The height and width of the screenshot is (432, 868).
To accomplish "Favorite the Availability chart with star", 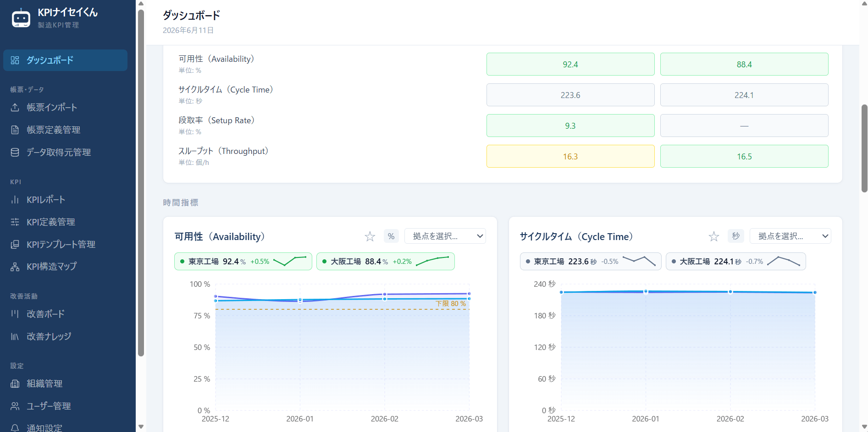I will point(370,236).
